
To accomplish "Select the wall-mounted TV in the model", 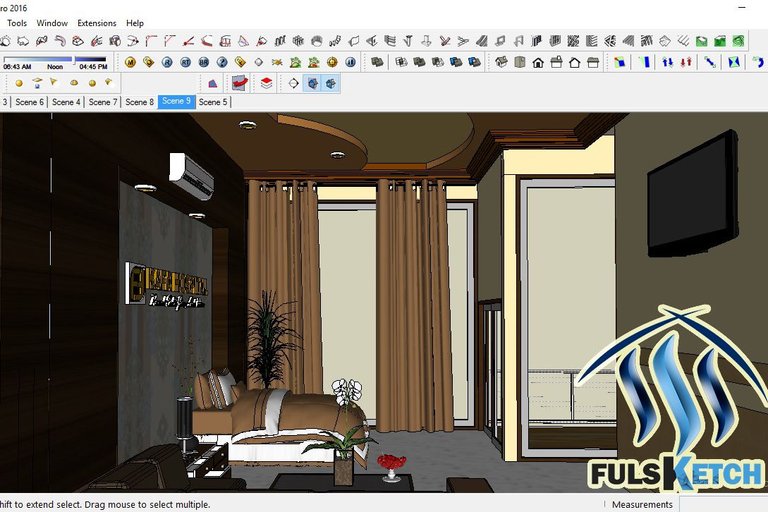I will [x=693, y=194].
